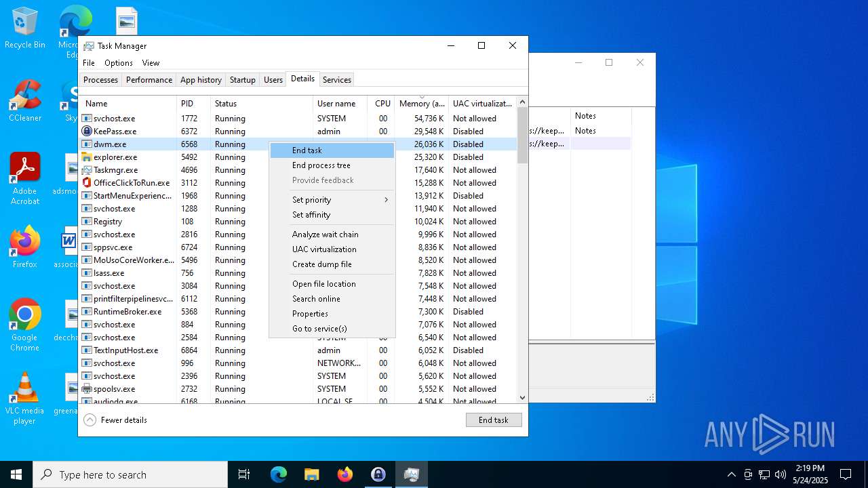Click the OfficeClickToRun.exe Office icon
Image resolution: width=868 pixels, height=488 pixels.
tap(87, 182)
